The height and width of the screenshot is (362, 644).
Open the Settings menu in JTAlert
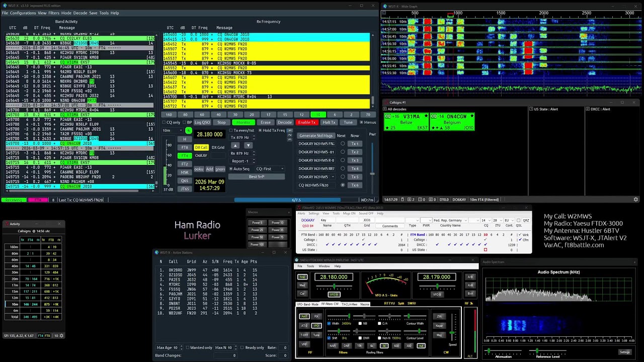(313, 213)
